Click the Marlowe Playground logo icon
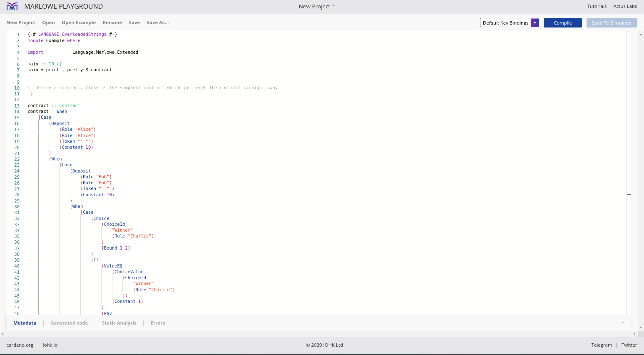 pos(12,6)
